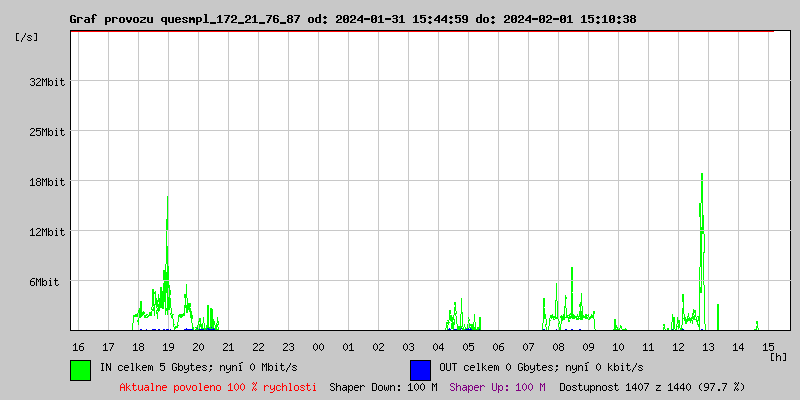
Task: Select the 25Mbit y-axis label
Action: tap(47, 132)
